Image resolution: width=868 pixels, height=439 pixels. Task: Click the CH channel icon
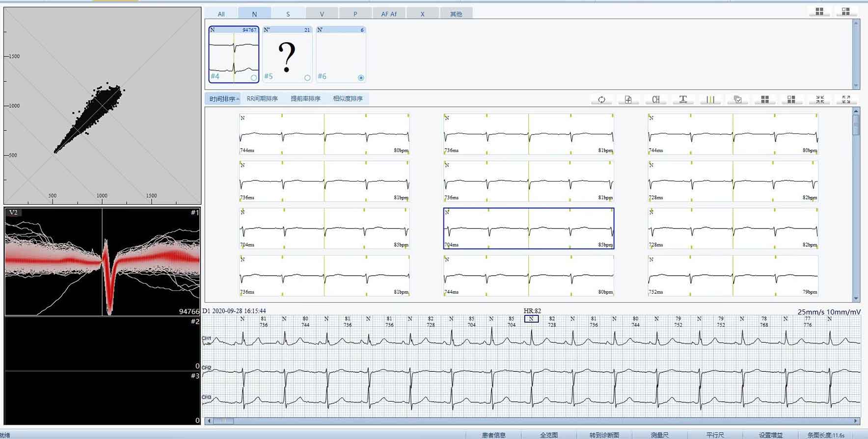tap(656, 99)
